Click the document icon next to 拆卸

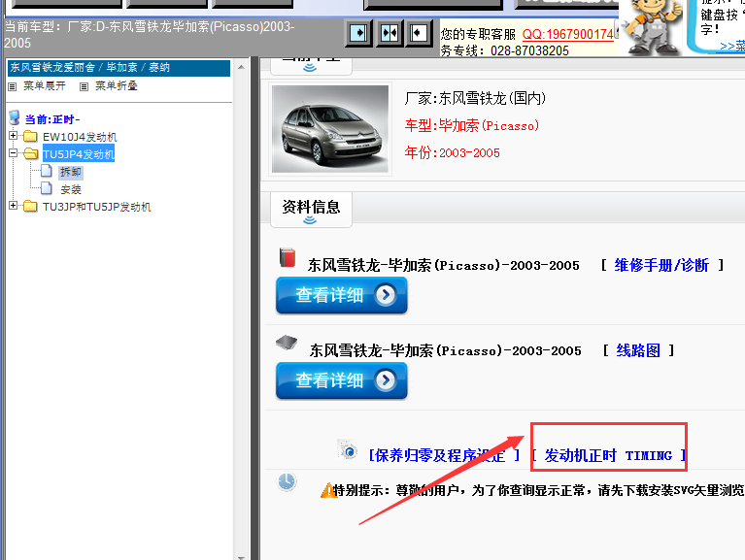click(47, 171)
